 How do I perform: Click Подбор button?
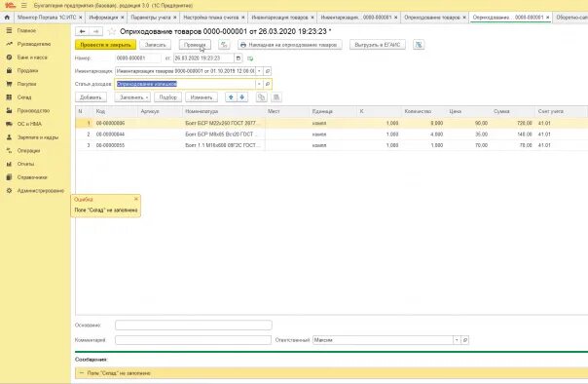[x=168, y=97]
